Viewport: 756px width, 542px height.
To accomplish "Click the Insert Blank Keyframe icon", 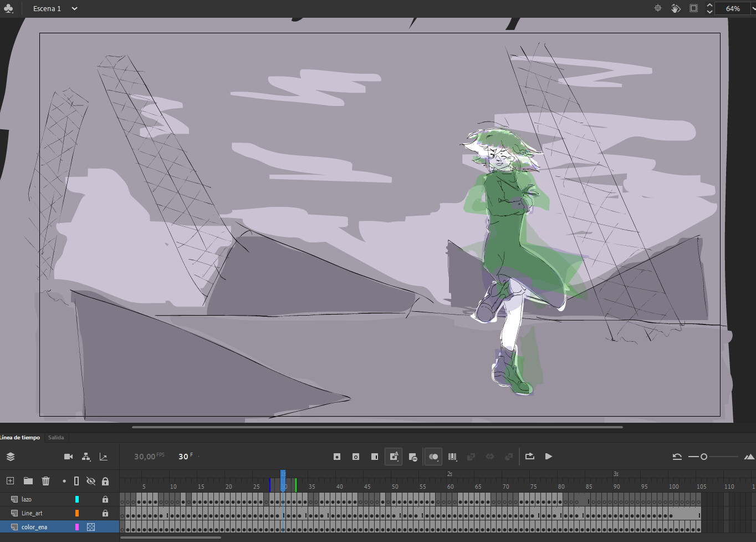I will click(x=355, y=457).
